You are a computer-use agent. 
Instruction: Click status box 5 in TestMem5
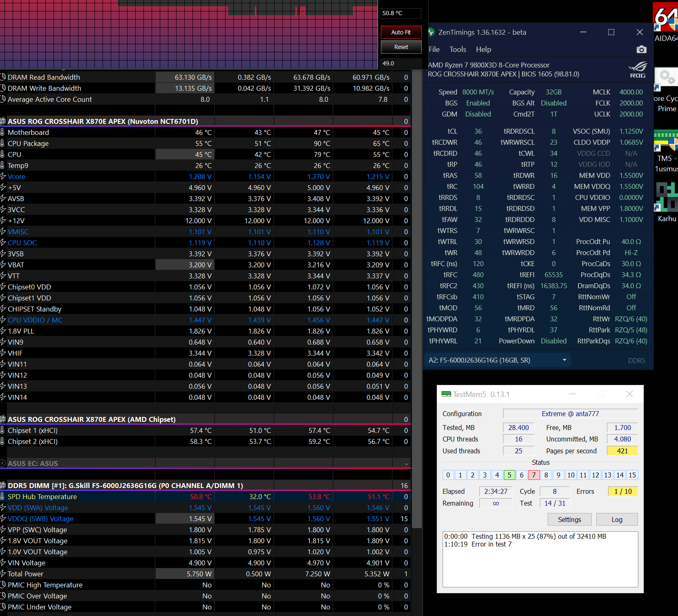pyautogui.click(x=509, y=475)
